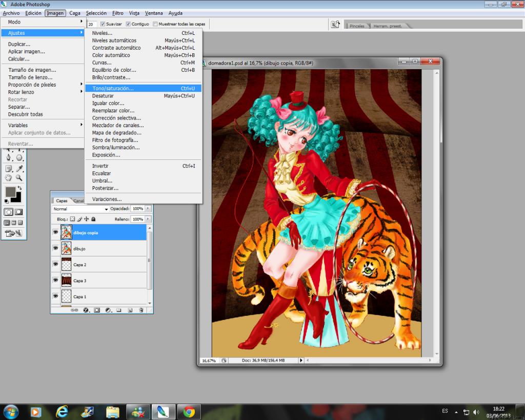The width and height of the screenshot is (525, 420).
Task: Select full screen with menu bar mode
Action: coord(14,223)
